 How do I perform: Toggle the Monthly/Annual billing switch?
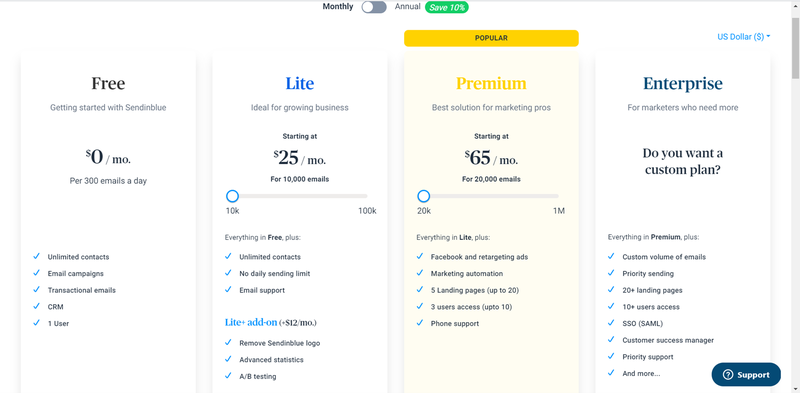pyautogui.click(x=374, y=7)
